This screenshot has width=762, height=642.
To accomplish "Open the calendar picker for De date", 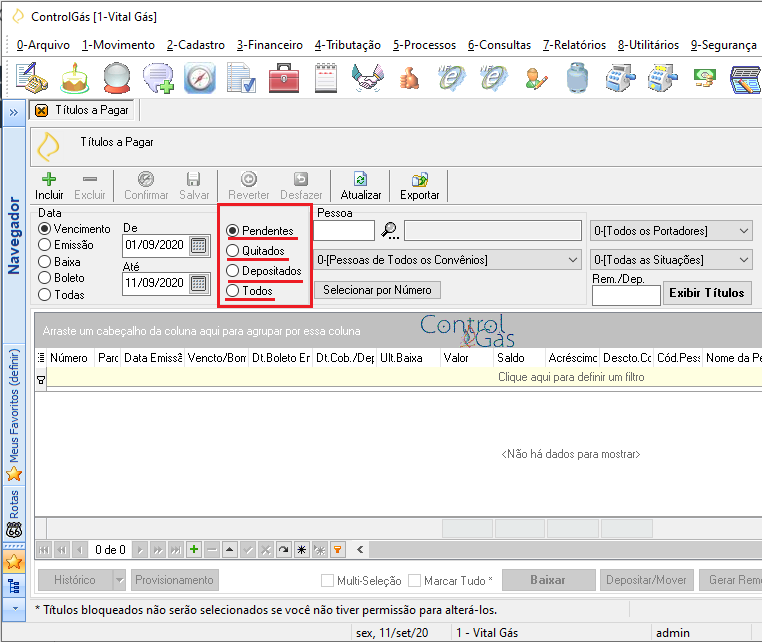I will [x=198, y=245].
